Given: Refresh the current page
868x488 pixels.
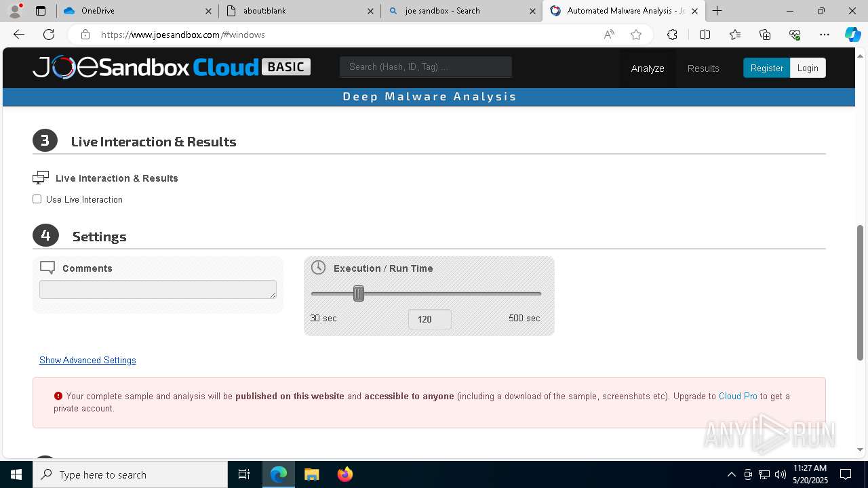Looking at the screenshot, I should pyautogui.click(x=49, y=35).
